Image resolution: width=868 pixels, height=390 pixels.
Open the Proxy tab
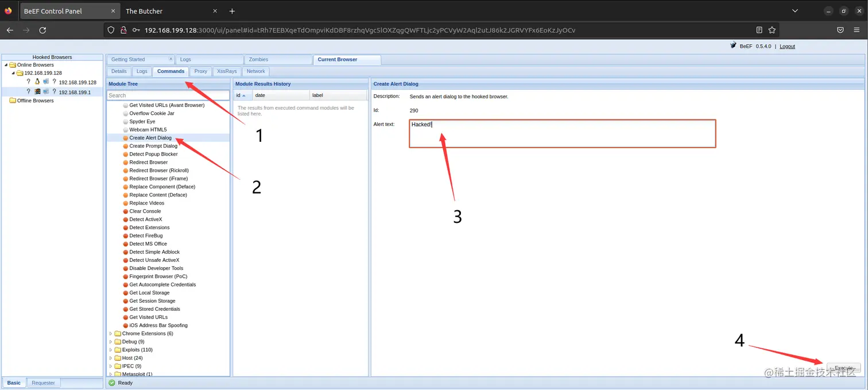point(200,71)
